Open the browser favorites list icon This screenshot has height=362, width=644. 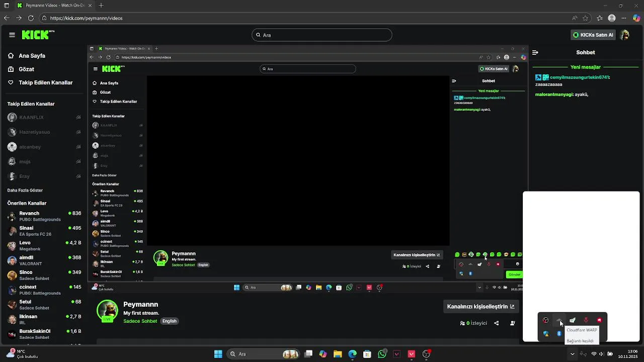tap(600, 18)
